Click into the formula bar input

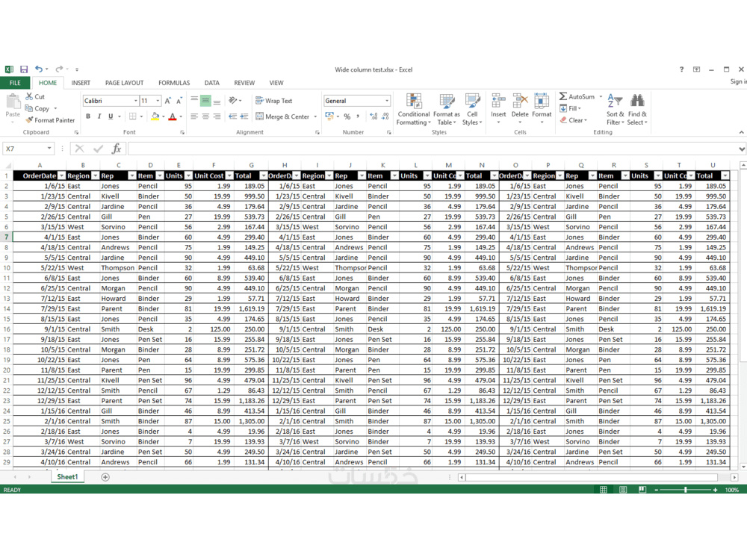click(x=433, y=149)
